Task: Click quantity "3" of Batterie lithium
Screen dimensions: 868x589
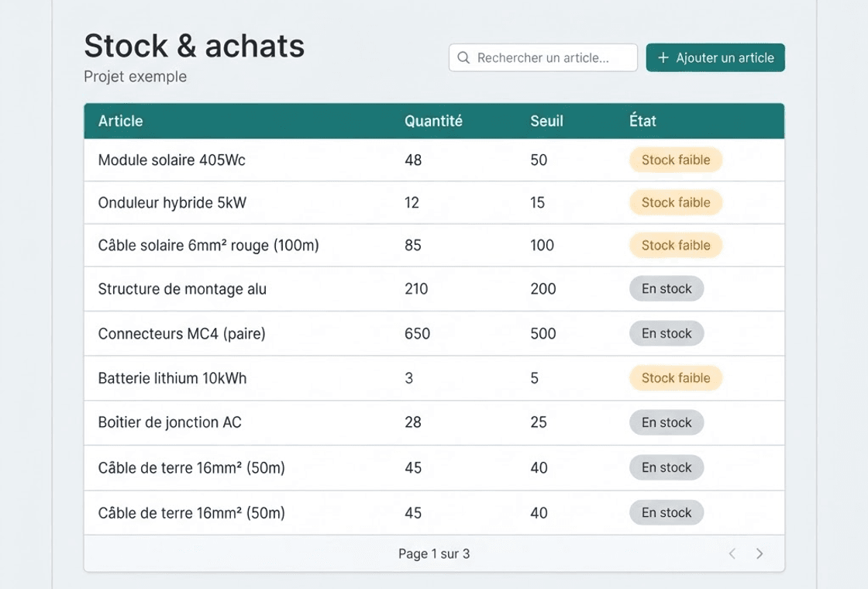Action: click(409, 378)
